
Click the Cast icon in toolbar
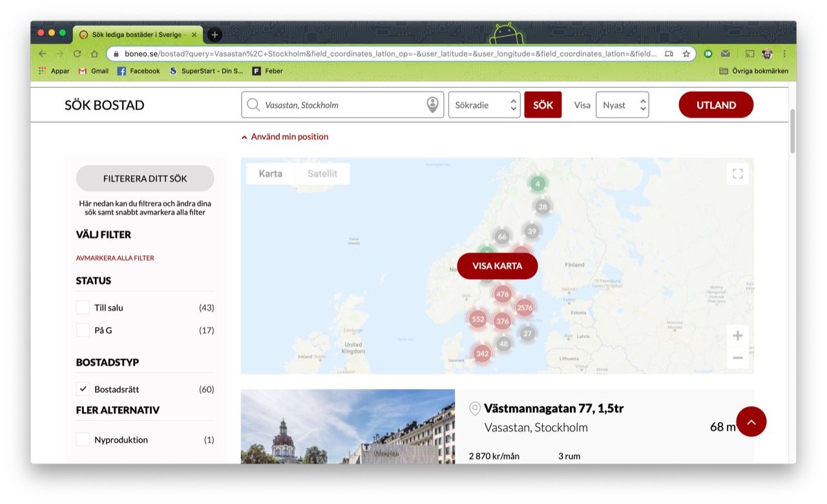coord(750,54)
